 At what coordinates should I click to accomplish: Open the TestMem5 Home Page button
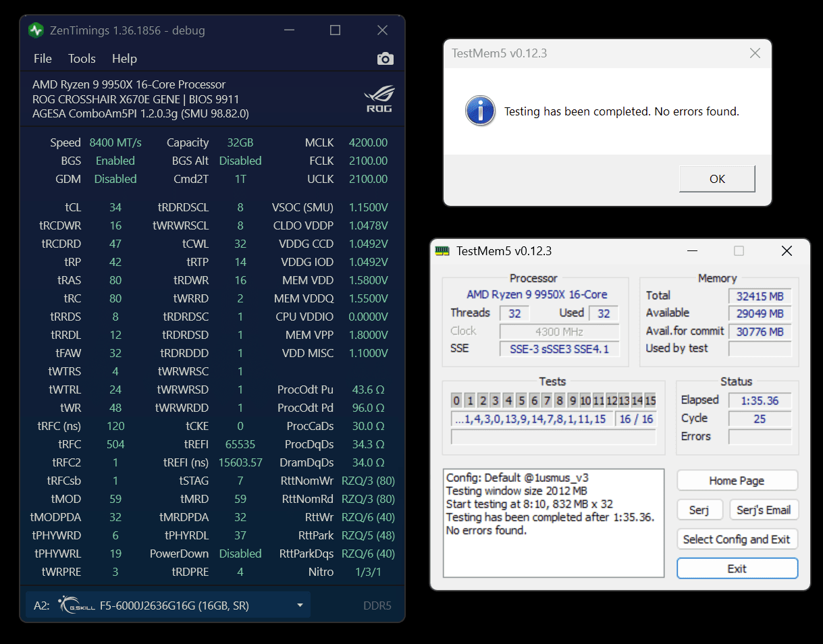(737, 481)
